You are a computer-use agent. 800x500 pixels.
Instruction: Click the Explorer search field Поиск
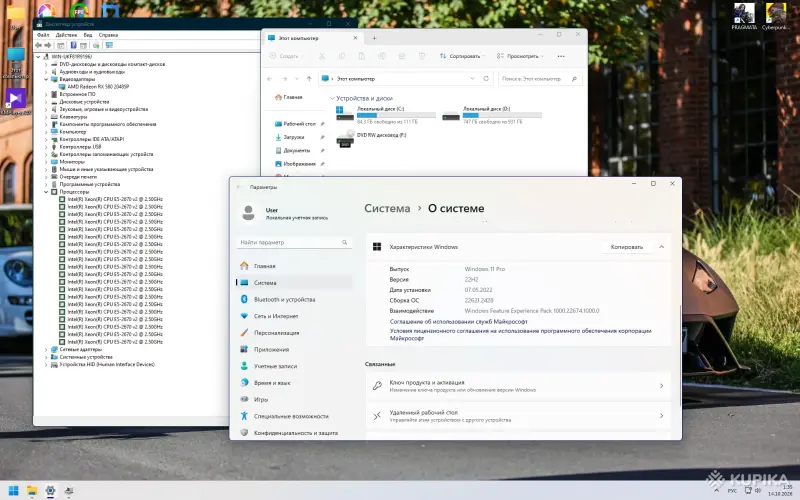pyautogui.click(x=540, y=79)
